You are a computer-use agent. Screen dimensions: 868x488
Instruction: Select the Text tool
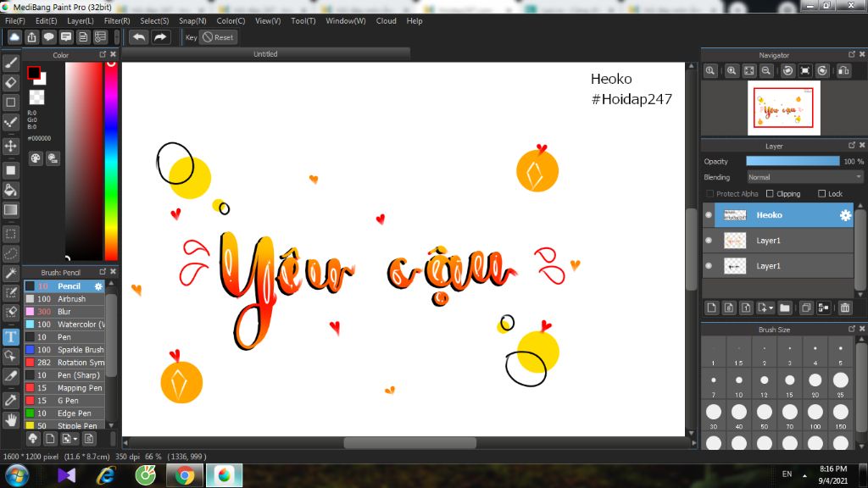click(10, 337)
